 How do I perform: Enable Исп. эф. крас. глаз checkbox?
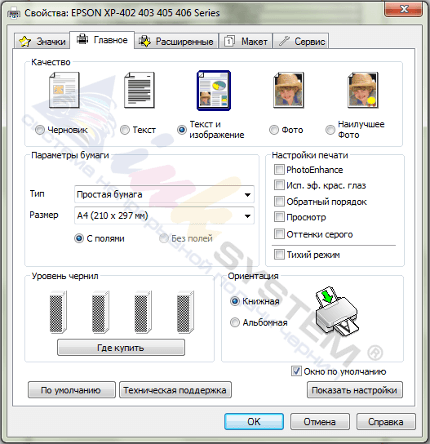[279, 185]
